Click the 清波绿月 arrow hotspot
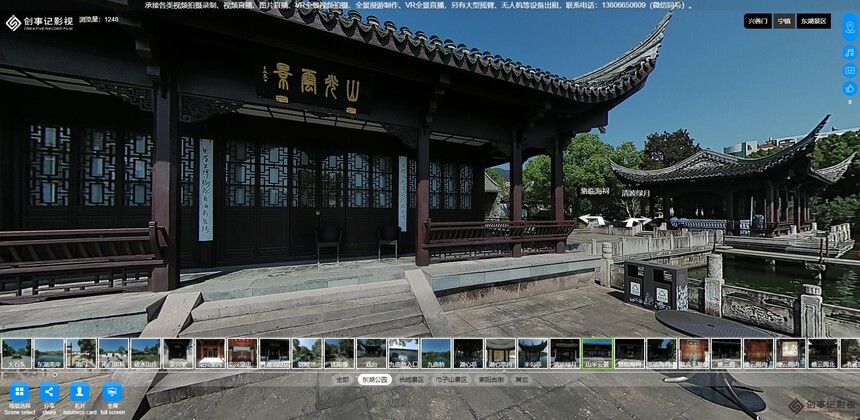 click(637, 222)
